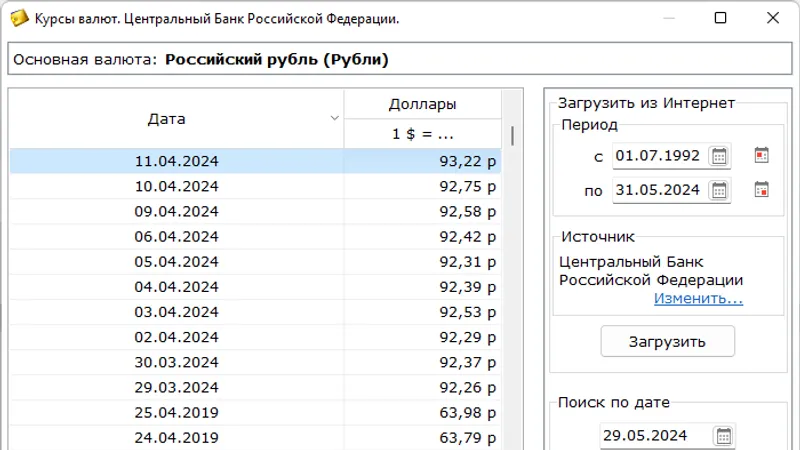Click the end date field 31.05.2024
The image size is (800, 450).
[x=660, y=190]
